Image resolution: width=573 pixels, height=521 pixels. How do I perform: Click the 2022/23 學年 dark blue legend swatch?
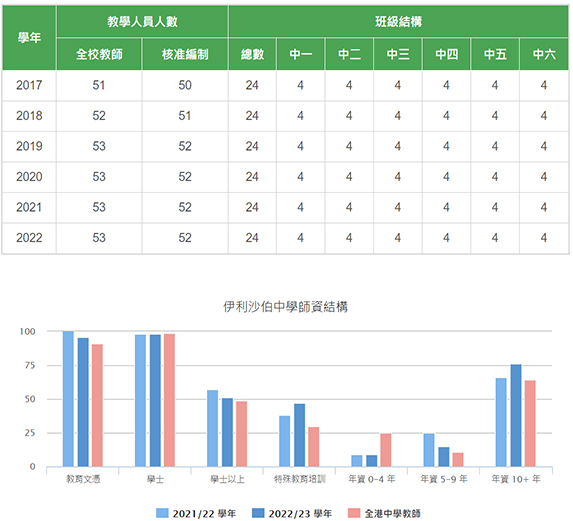click(258, 513)
